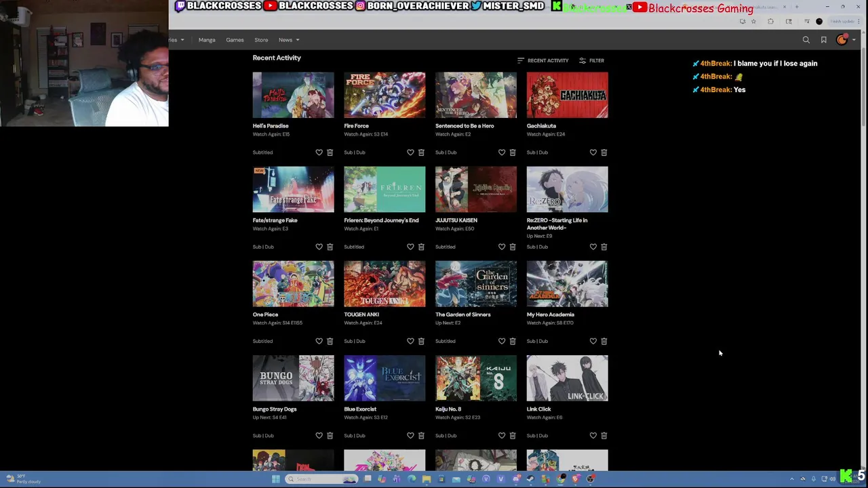Remove Hell's Paradise from history with its trash icon

pos(330,152)
